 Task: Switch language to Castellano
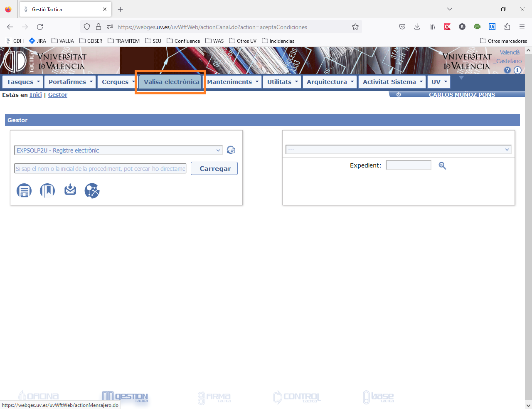click(x=507, y=61)
